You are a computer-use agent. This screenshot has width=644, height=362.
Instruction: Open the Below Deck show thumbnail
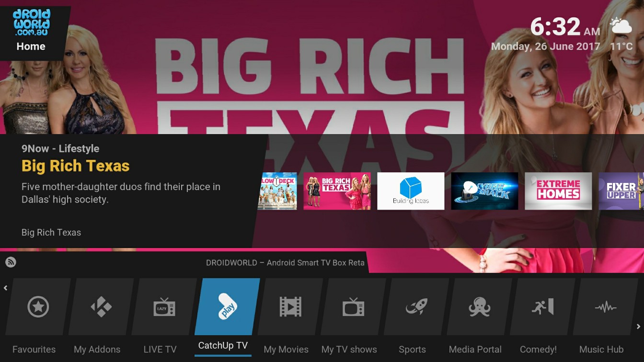point(277,191)
